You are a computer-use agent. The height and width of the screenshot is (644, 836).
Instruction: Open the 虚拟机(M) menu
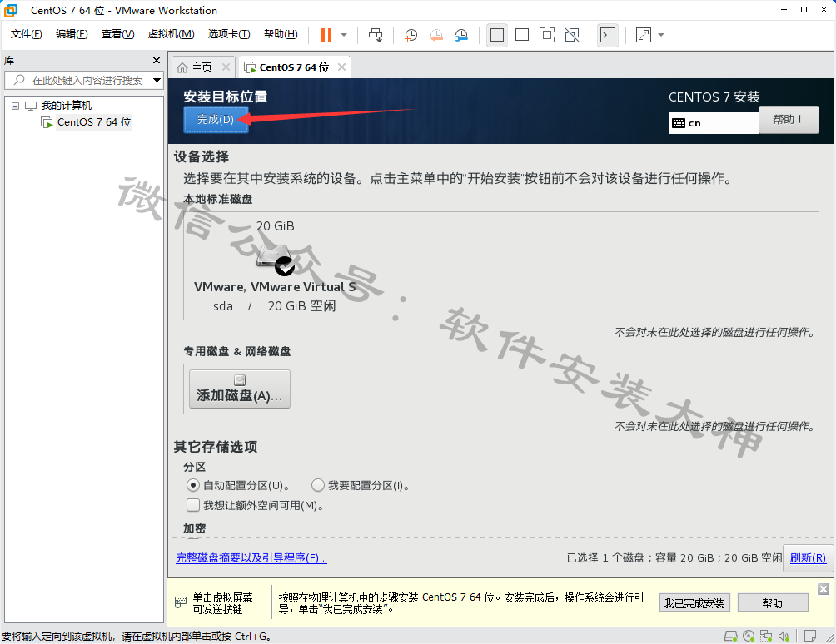coord(172,34)
